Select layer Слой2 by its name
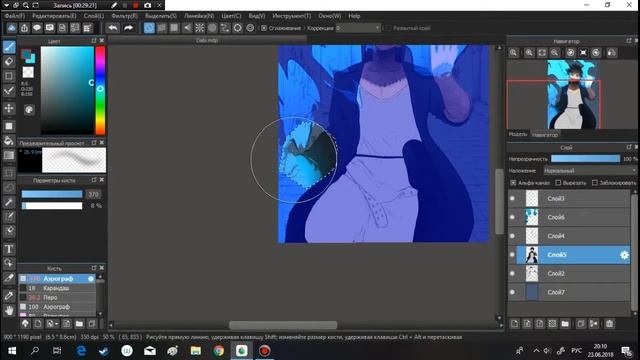This screenshot has width=640, height=360. pos(556,273)
